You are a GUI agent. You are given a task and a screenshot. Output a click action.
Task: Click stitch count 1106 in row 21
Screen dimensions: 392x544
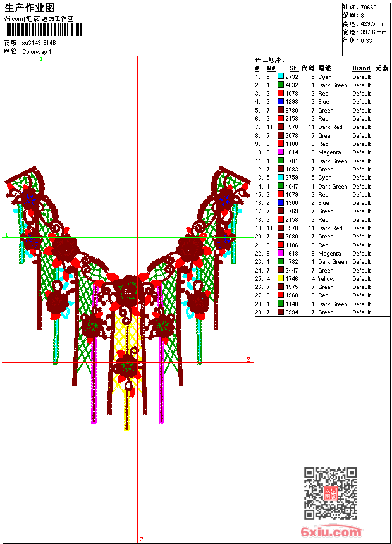coord(291,245)
